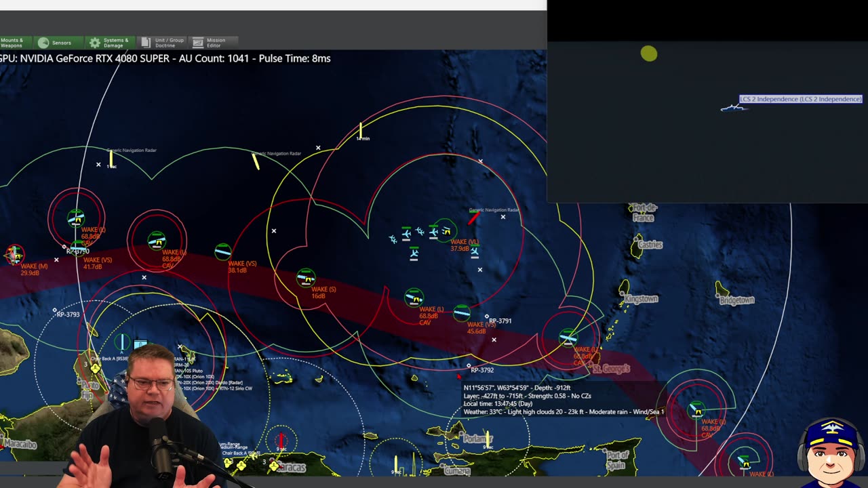Click ship unit southeast of St. George's
Viewport: 868px width, 488px height.
coord(696,409)
